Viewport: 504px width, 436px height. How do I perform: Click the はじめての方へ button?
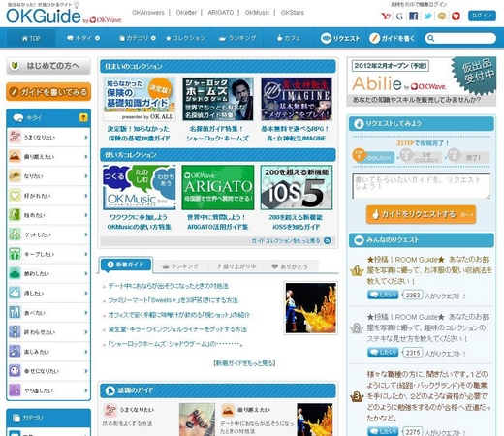click(x=48, y=66)
